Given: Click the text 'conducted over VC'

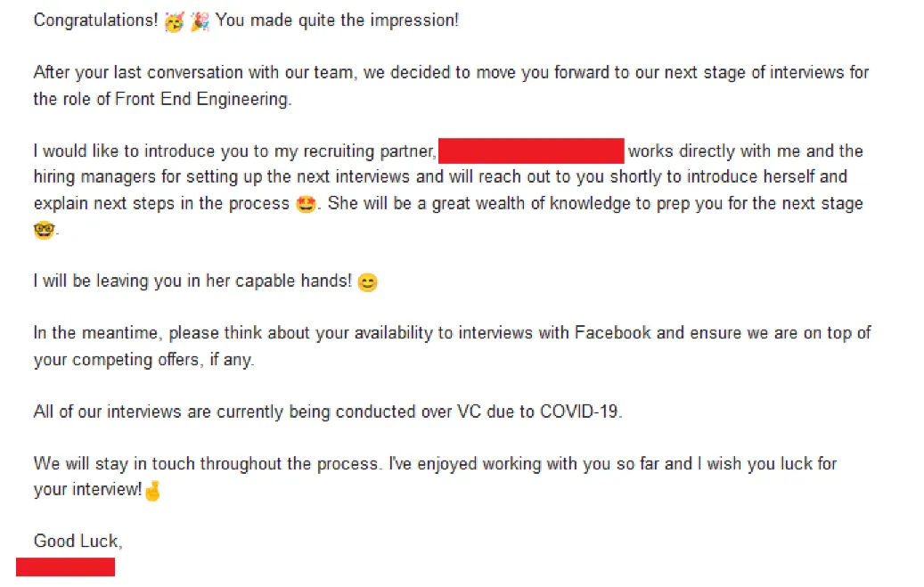Looking at the screenshot, I should (x=408, y=412).
